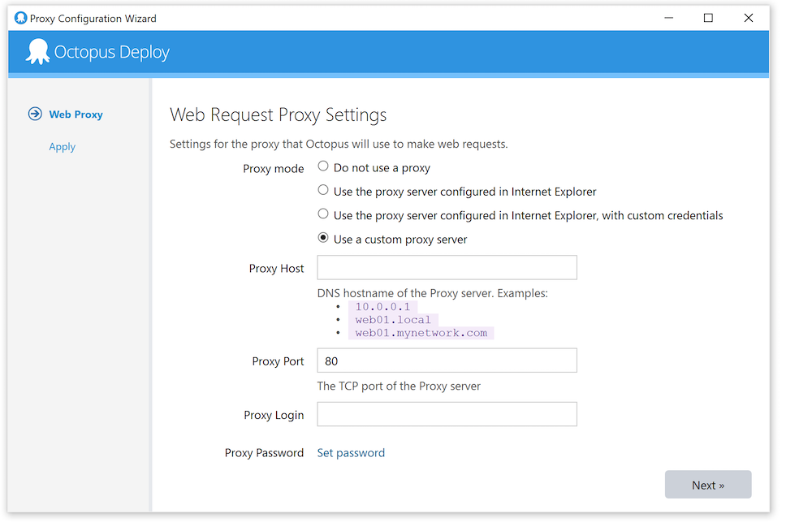Click the Octopus Deploy logo in the banner
Image resolution: width=812 pixels, height=531 pixels.
(98, 52)
